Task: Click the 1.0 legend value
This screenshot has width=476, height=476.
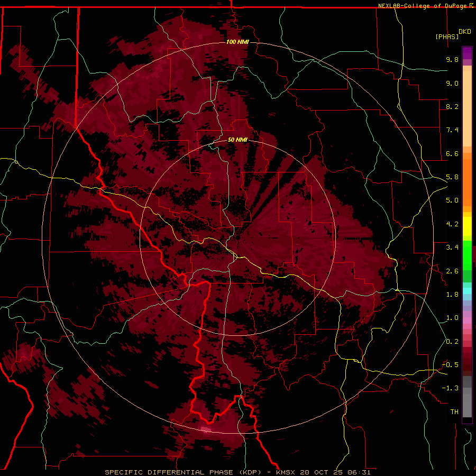Action: (x=452, y=318)
